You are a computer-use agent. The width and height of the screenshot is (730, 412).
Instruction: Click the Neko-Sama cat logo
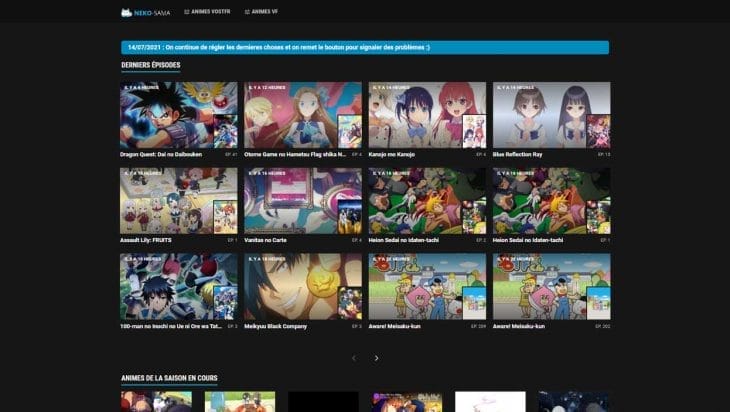pos(125,12)
